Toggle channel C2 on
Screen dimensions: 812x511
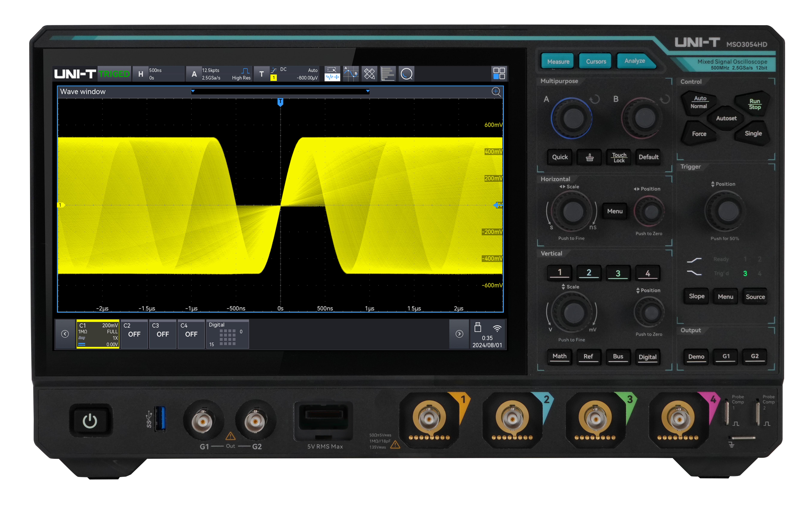click(134, 334)
